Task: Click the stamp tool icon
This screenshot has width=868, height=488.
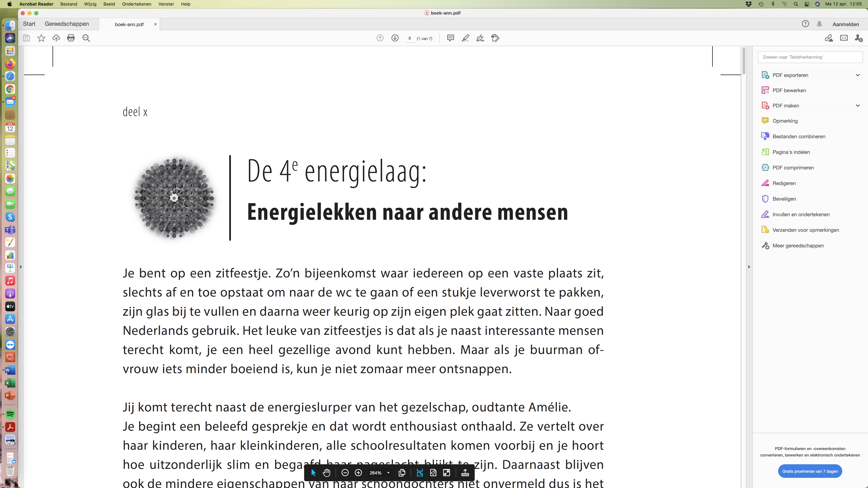Action: [x=495, y=38]
